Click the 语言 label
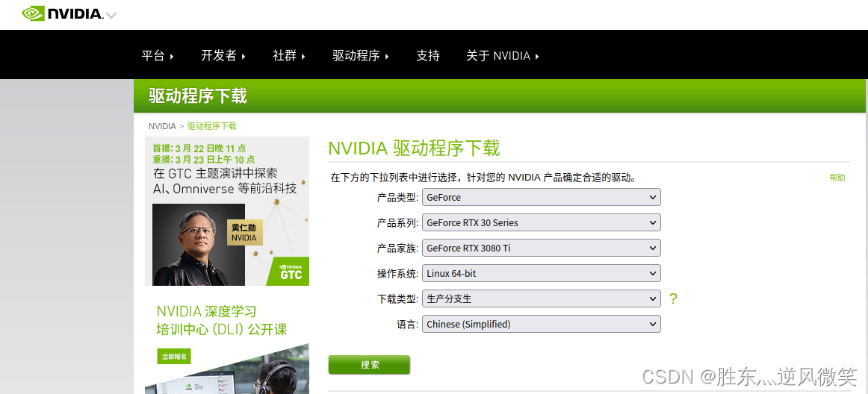Image resolution: width=868 pixels, height=394 pixels. click(407, 325)
